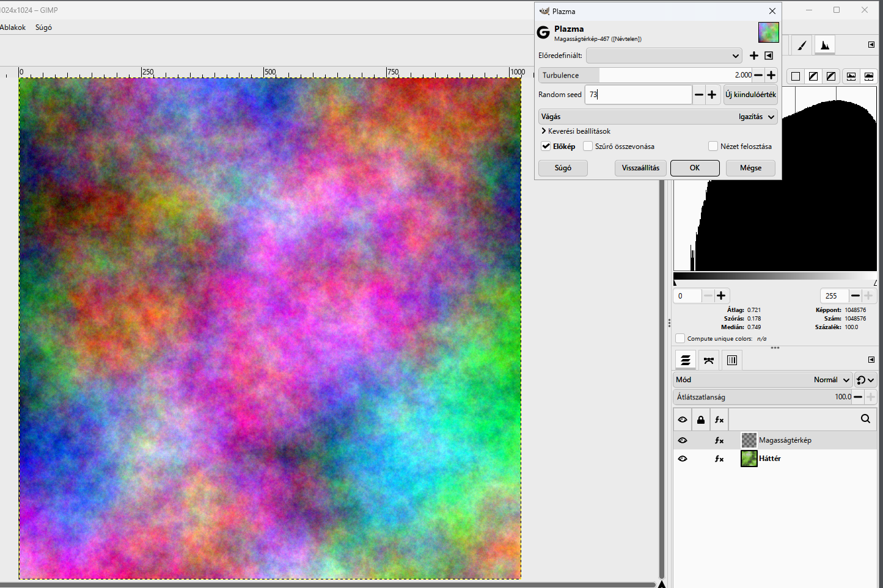Click the Layers tab icon
This screenshot has width=883, height=588.
tap(686, 360)
